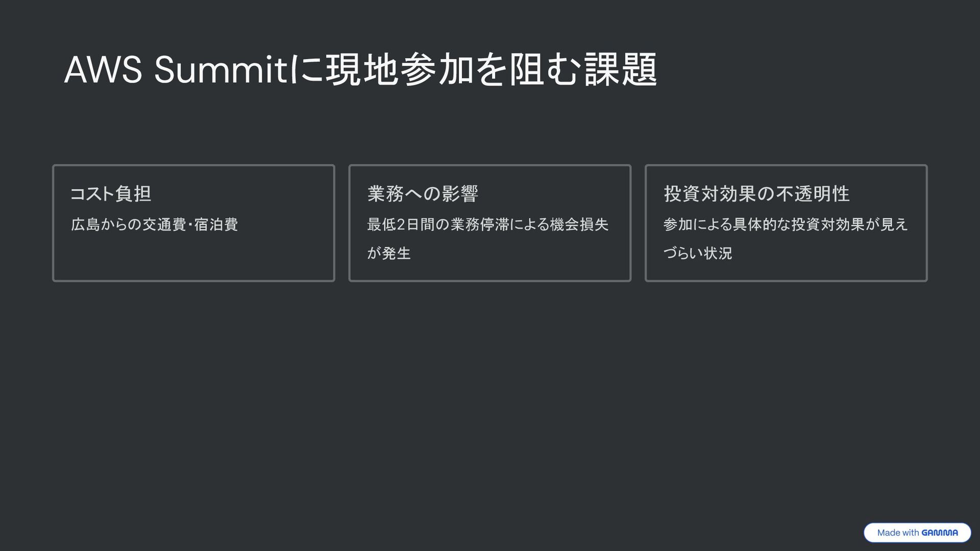Click the づらい状況 text line
The image size is (980, 551).
click(x=697, y=253)
